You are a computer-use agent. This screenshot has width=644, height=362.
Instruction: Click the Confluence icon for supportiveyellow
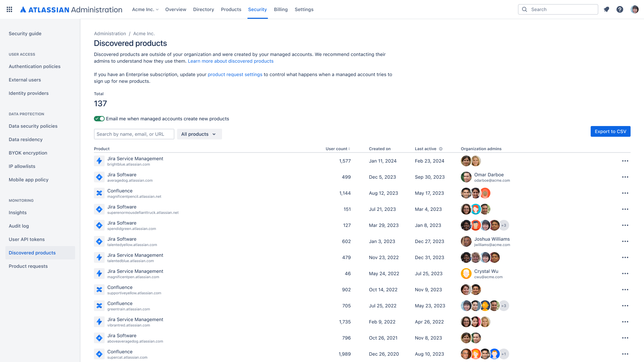pos(100,290)
